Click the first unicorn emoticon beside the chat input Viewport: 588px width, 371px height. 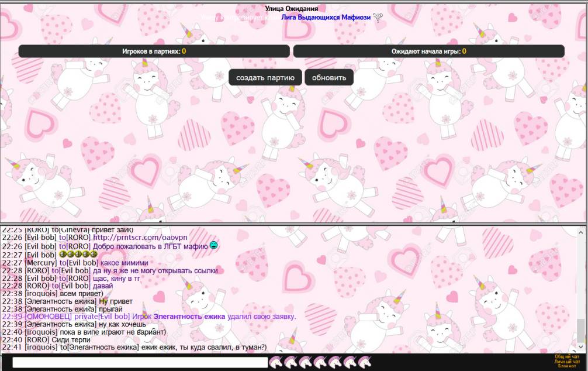276,362
